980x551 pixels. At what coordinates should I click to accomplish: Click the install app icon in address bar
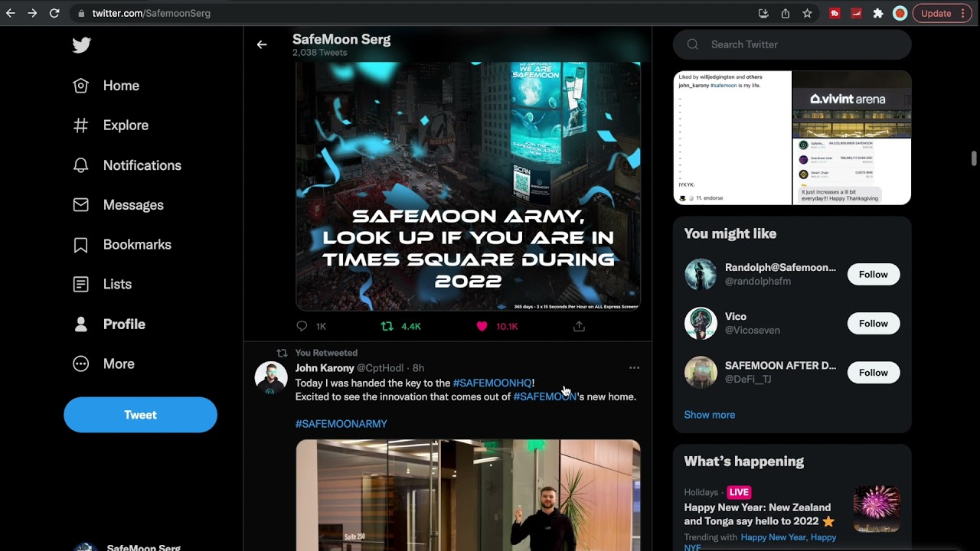(763, 13)
